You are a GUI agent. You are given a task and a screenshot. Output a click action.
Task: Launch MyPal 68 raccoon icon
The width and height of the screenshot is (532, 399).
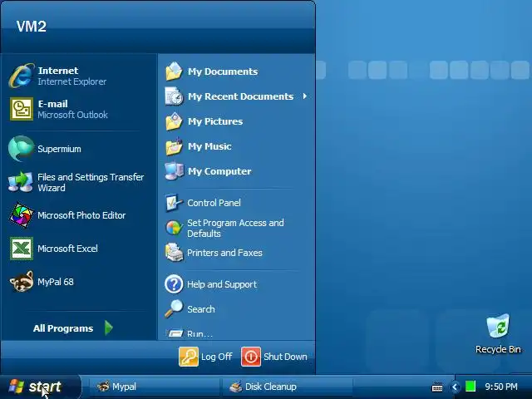click(22, 282)
